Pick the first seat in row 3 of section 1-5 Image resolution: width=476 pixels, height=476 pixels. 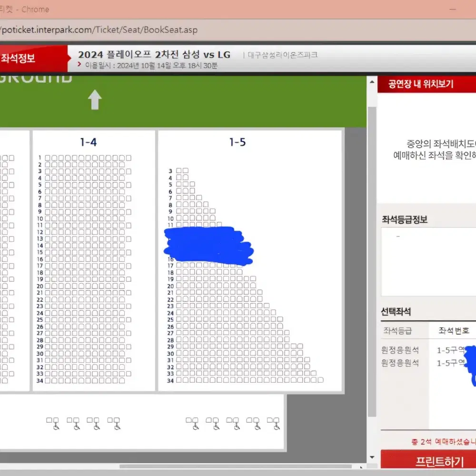coord(179,170)
